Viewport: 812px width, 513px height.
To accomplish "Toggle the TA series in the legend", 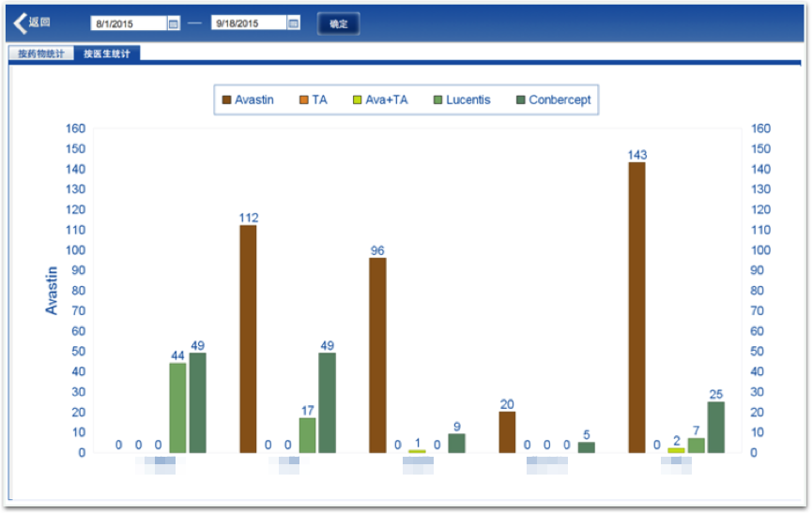I will [x=314, y=99].
